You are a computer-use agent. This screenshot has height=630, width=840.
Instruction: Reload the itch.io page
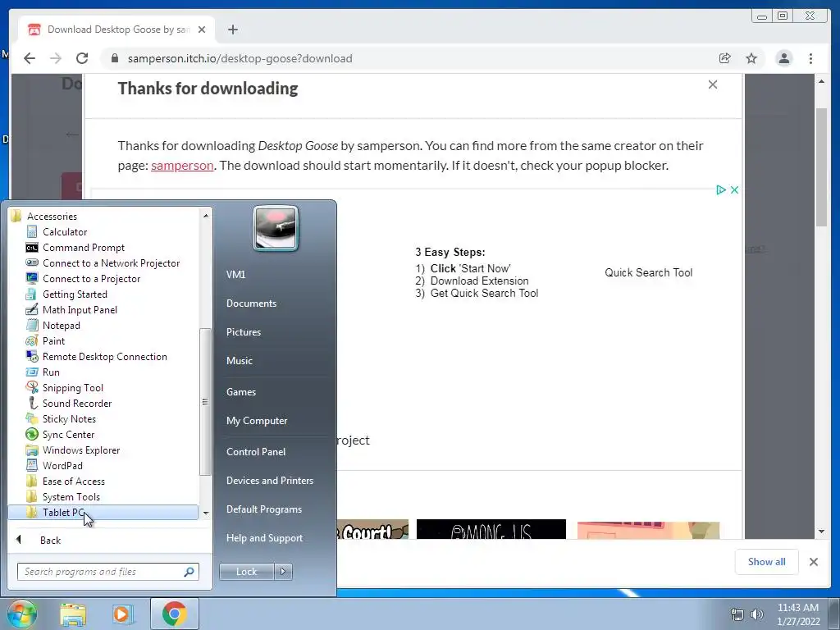coord(82,58)
